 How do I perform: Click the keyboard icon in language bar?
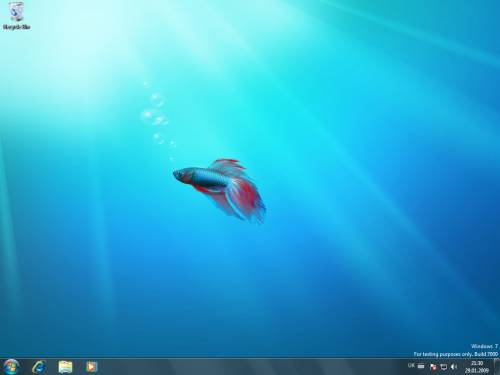pos(421,366)
